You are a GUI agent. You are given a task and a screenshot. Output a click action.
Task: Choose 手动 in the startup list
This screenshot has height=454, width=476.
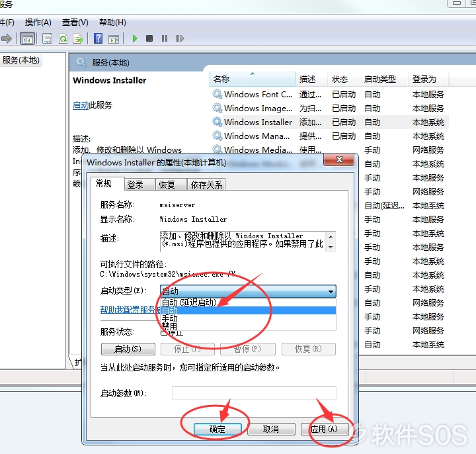[x=248, y=318]
